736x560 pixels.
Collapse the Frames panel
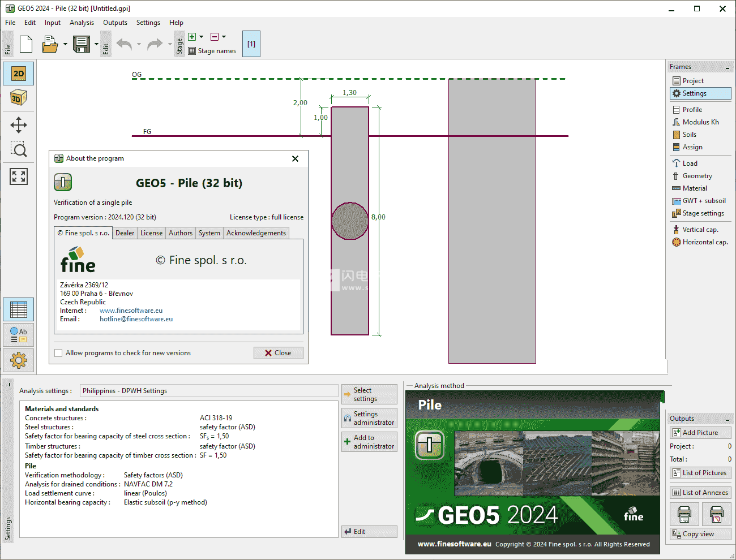pyautogui.click(x=728, y=67)
